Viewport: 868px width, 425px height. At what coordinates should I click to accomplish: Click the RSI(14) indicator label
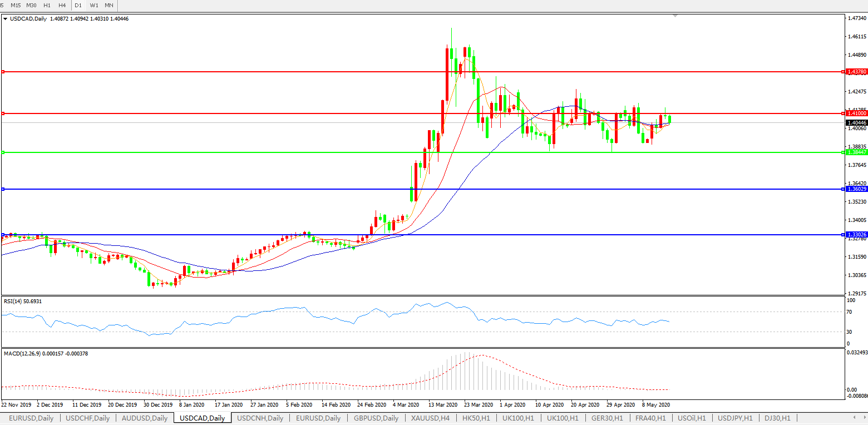coord(22,301)
